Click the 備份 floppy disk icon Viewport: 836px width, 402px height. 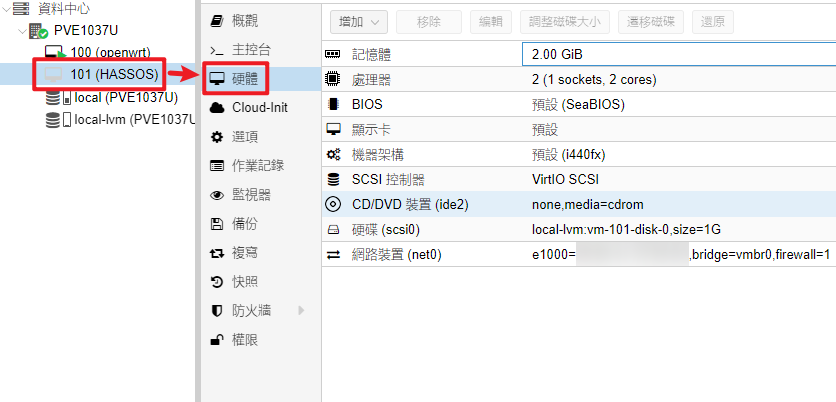click(x=217, y=224)
